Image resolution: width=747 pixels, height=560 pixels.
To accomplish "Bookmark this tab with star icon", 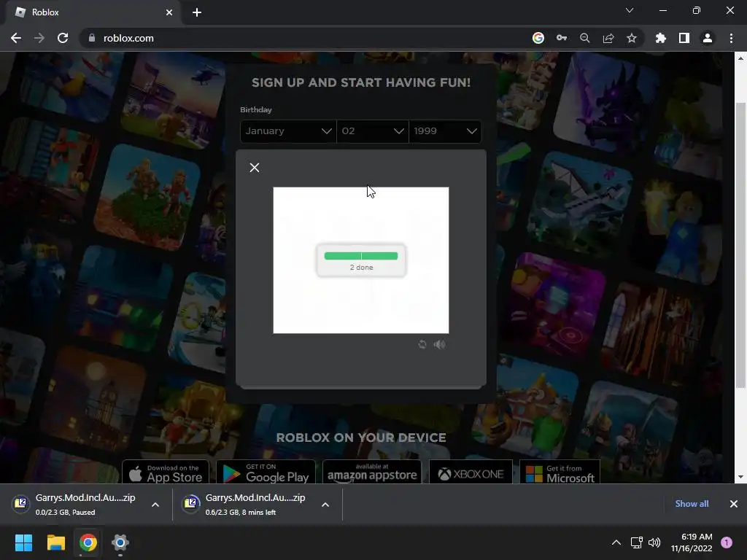I will 632,38.
